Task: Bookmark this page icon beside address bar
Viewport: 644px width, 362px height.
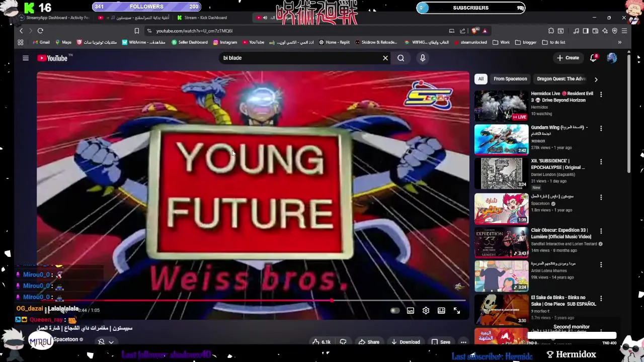Action: coord(136,31)
